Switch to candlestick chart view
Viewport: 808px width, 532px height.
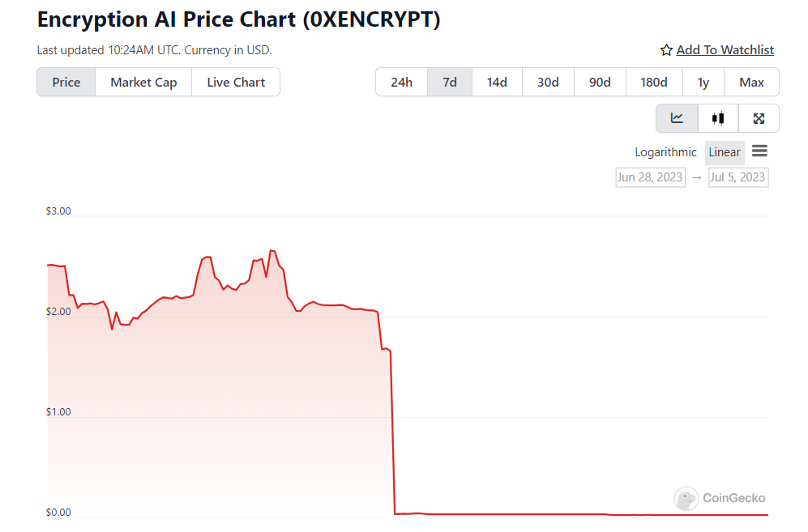(718, 118)
